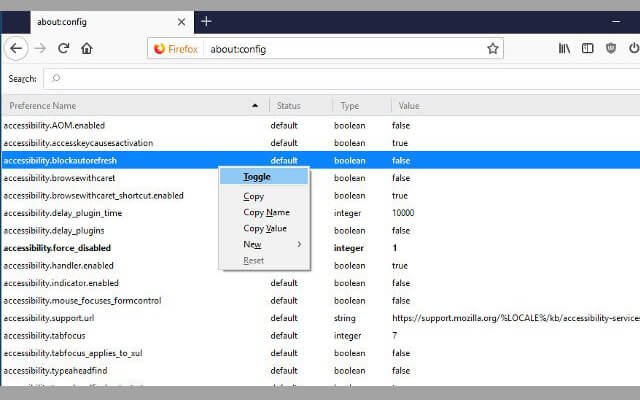Show sidebars using the sidebar icon
Screen dimensions: 640x400
(587, 49)
